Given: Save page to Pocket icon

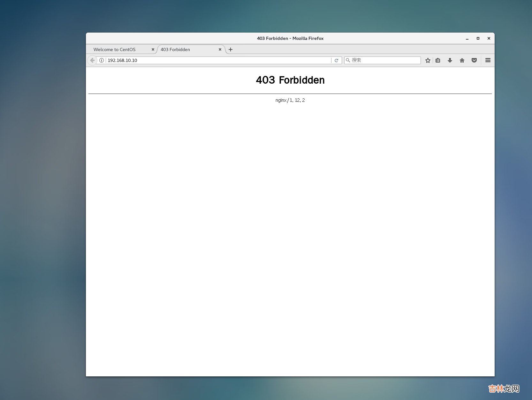Looking at the screenshot, I should (474, 60).
